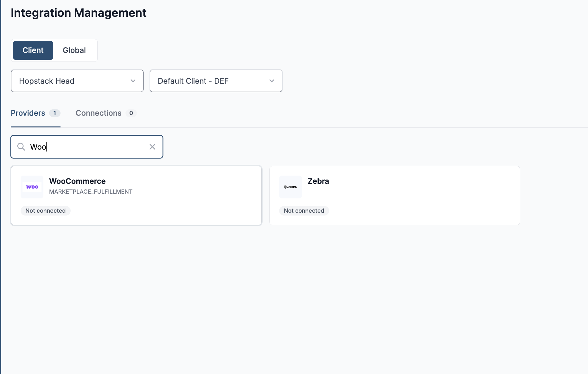Expand chevron on Default Client selector
The height and width of the screenshot is (374, 588).
tap(272, 81)
